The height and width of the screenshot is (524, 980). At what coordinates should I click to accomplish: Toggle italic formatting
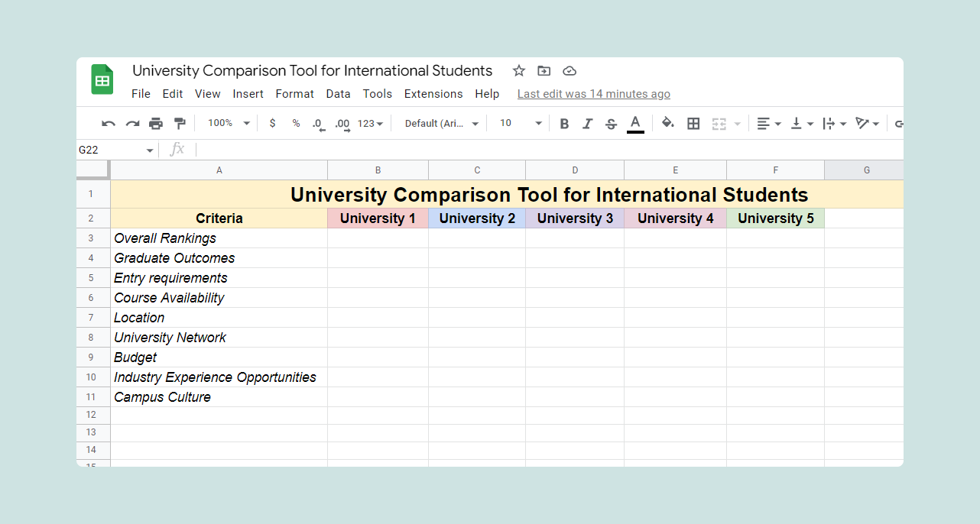(x=587, y=122)
